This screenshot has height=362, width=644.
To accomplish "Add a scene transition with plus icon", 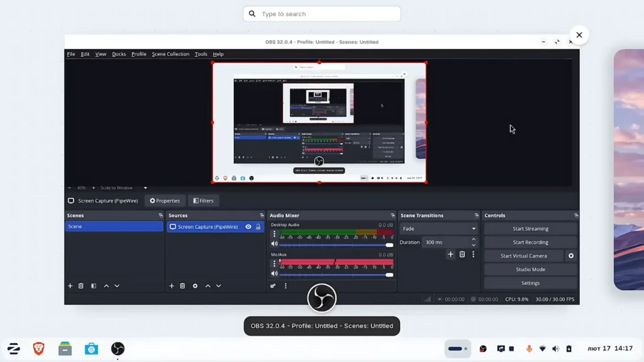I will click(x=450, y=255).
